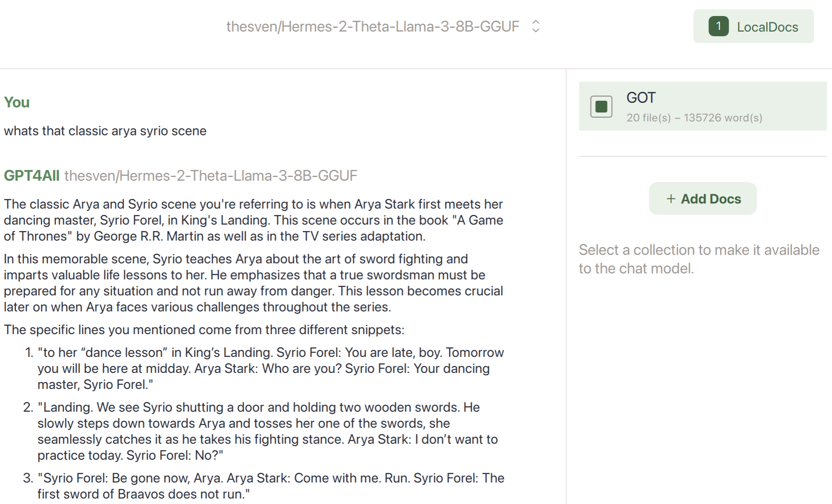
Task: Select snippet one quoting dance lesson
Action: 270,368
